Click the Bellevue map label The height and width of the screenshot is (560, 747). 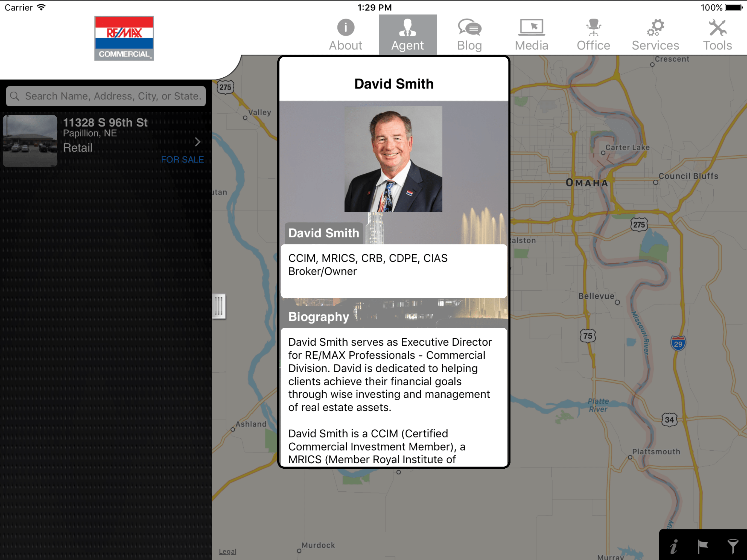596,296
